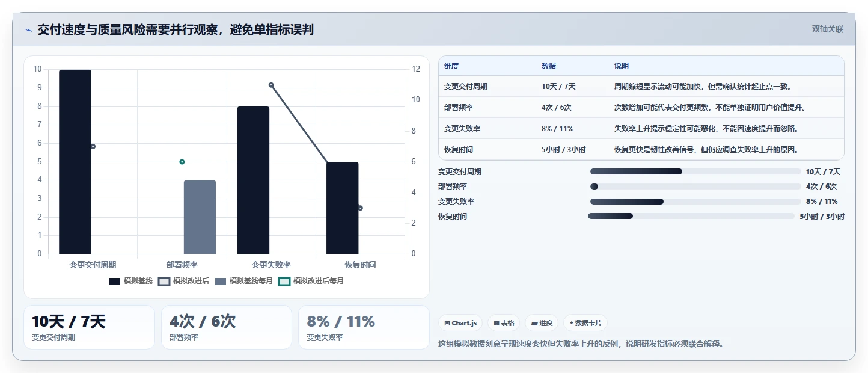Click the line end point at 恢复时间
This screenshot has height=373, width=868.
[360, 208]
